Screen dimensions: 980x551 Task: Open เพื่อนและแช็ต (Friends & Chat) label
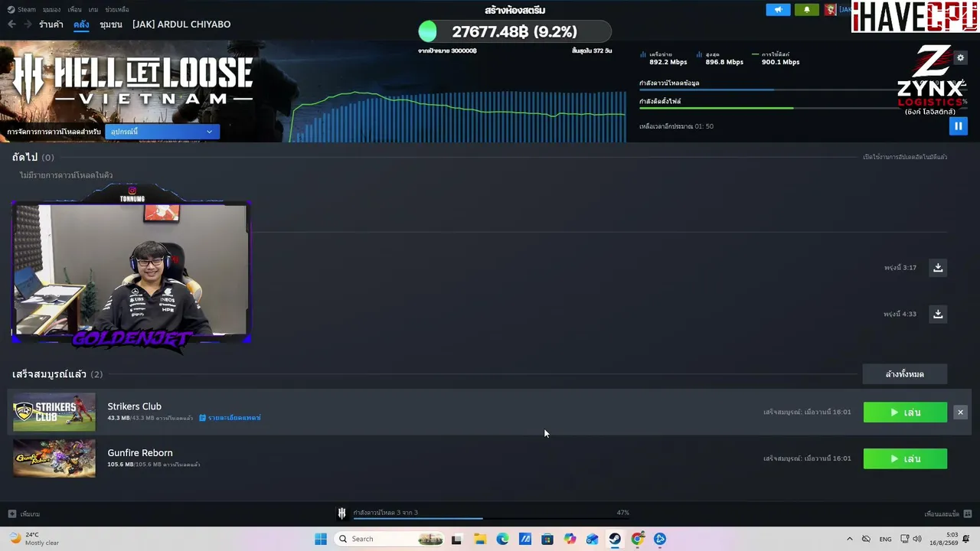942,514
